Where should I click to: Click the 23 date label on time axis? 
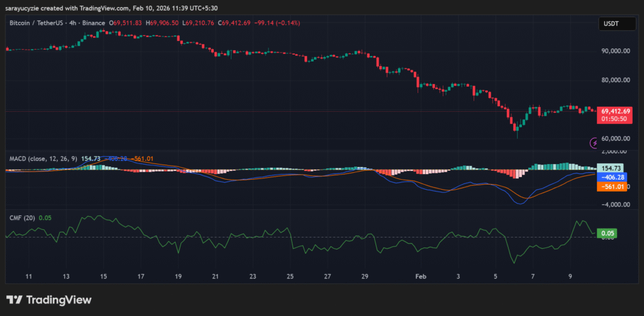pyautogui.click(x=253, y=276)
